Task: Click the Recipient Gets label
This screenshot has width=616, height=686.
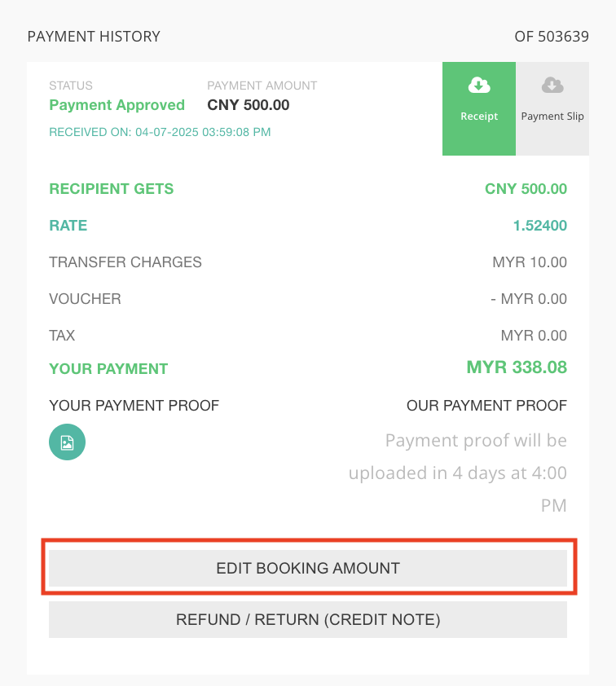Action: [112, 189]
